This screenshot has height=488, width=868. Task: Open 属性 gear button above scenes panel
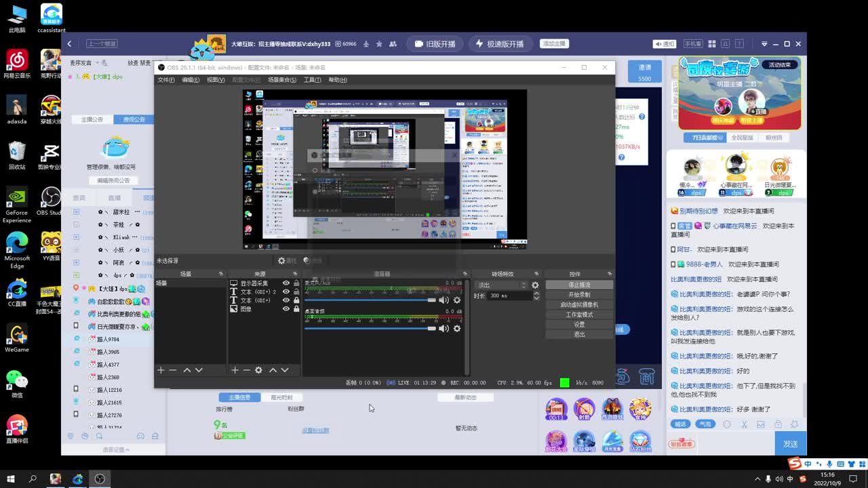(x=288, y=260)
